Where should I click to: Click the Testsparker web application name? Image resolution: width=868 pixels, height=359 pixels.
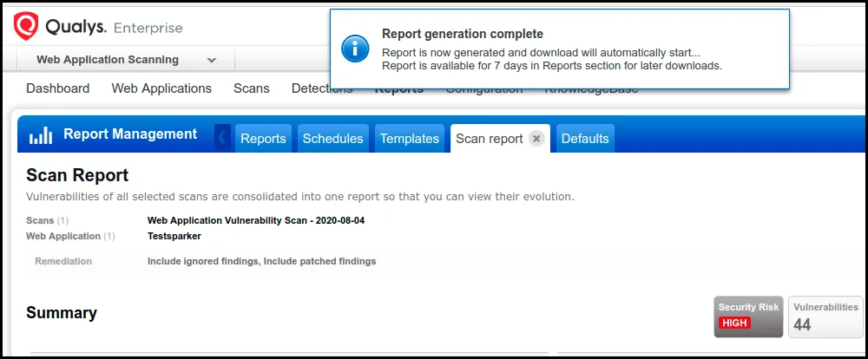[174, 236]
